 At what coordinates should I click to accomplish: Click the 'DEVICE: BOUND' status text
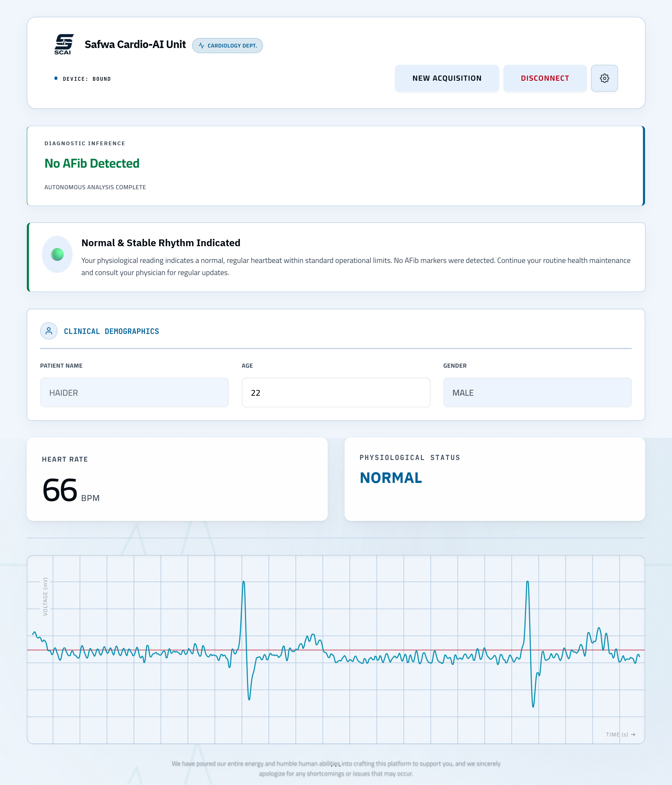click(x=86, y=79)
